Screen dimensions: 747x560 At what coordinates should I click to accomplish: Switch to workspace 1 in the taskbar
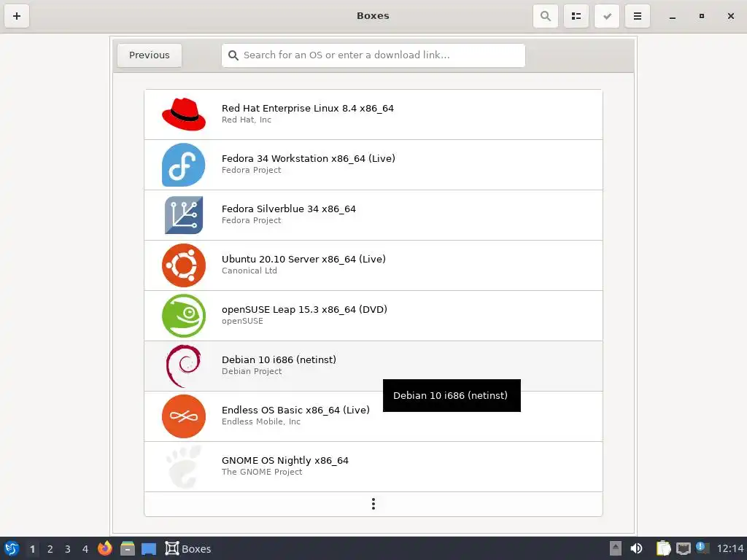click(x=32, y=549)
